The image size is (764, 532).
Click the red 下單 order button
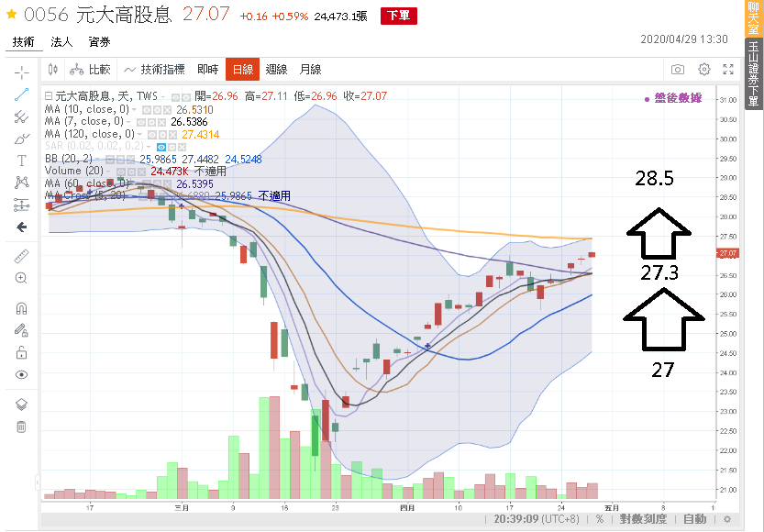click(399, 16)
